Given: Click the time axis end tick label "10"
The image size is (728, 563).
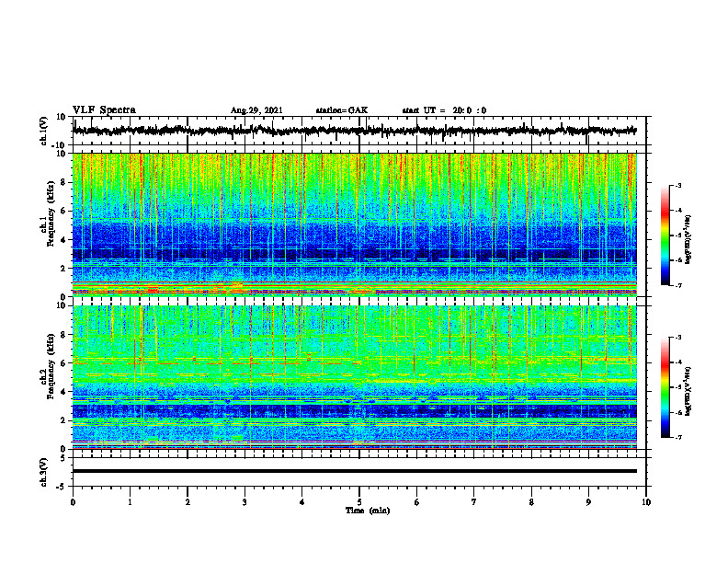Looking at the screenshot, I should tap(646, 502).
